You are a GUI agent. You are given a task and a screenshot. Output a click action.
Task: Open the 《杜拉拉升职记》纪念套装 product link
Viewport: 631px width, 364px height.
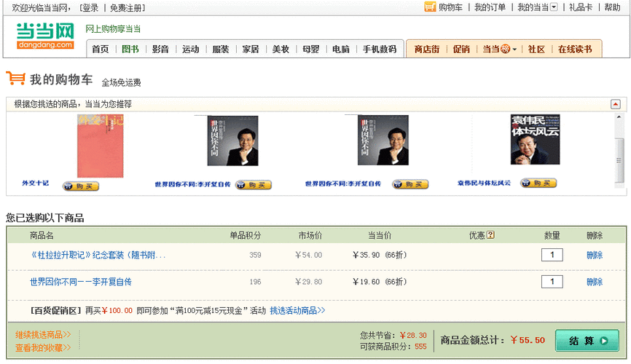[98, 255]
